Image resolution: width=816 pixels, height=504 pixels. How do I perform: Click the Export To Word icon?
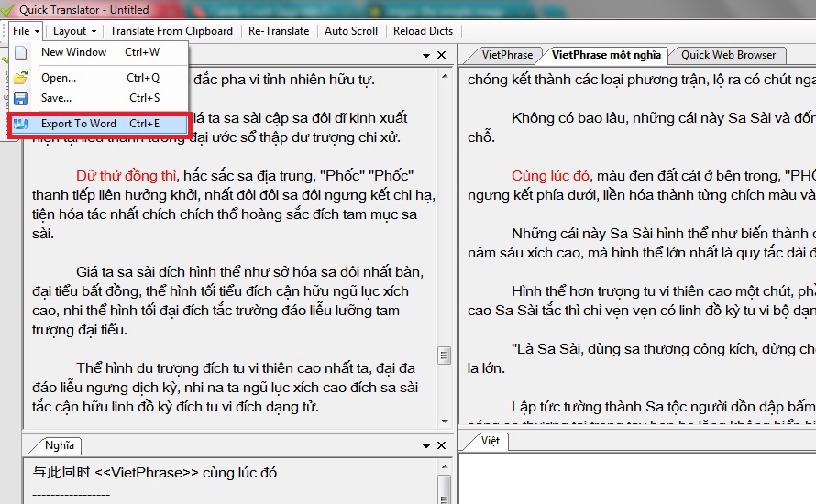coord(20,124)
